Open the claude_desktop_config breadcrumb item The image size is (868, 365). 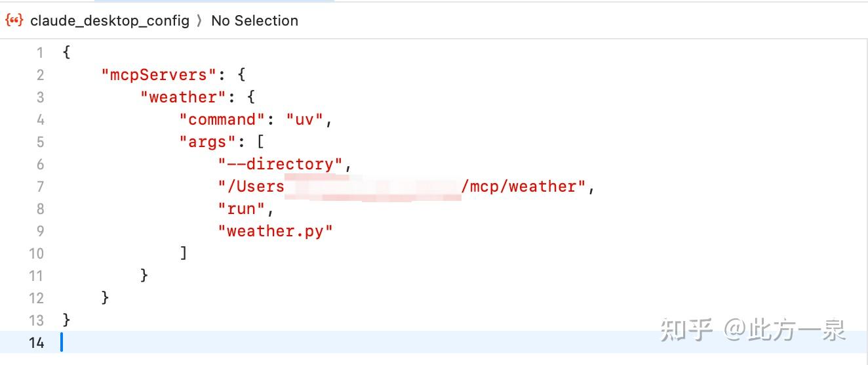pyautogui.click(x=109, y=20)
